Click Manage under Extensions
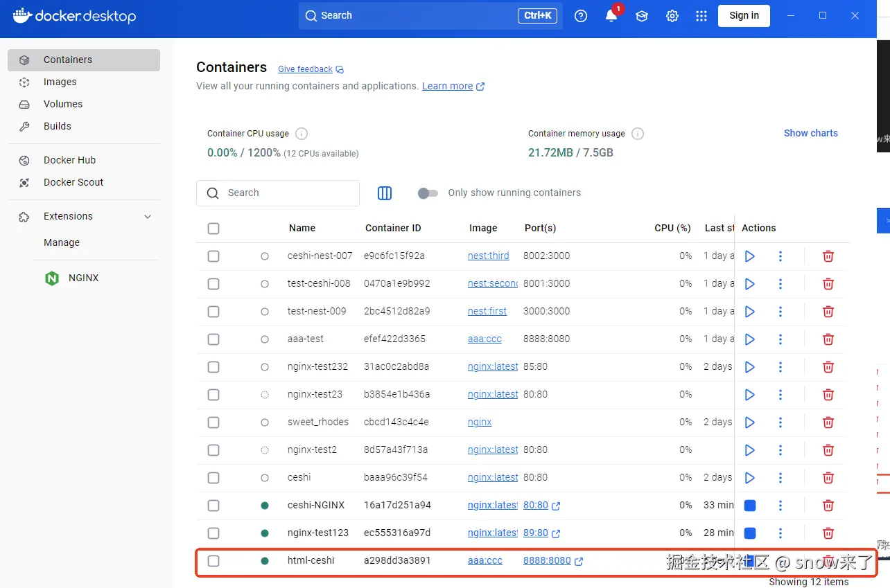The image size is (890, 588). point(62,243)
